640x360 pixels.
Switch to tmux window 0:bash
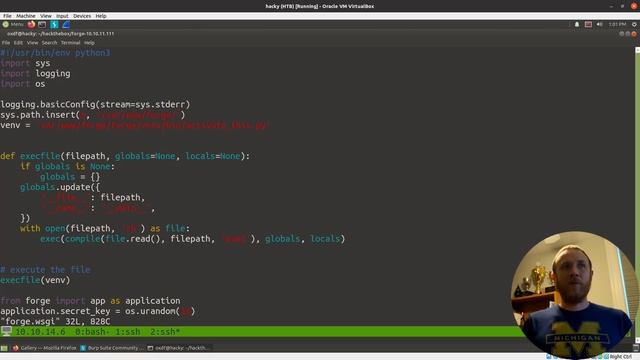[x=92, y=332]
